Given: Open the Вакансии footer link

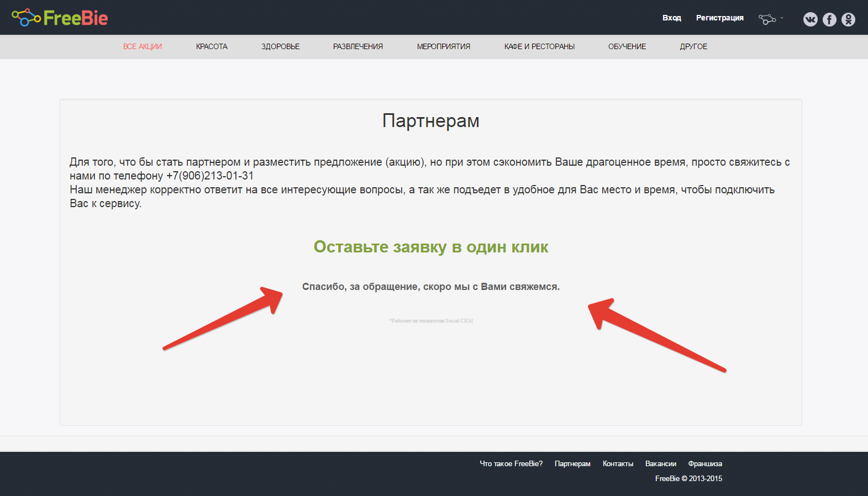Looking at the screenshot, I should (661, 463).
